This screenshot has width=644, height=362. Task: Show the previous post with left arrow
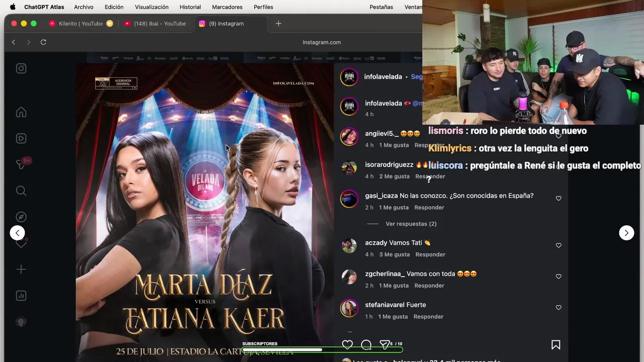(x=17, y=233)
